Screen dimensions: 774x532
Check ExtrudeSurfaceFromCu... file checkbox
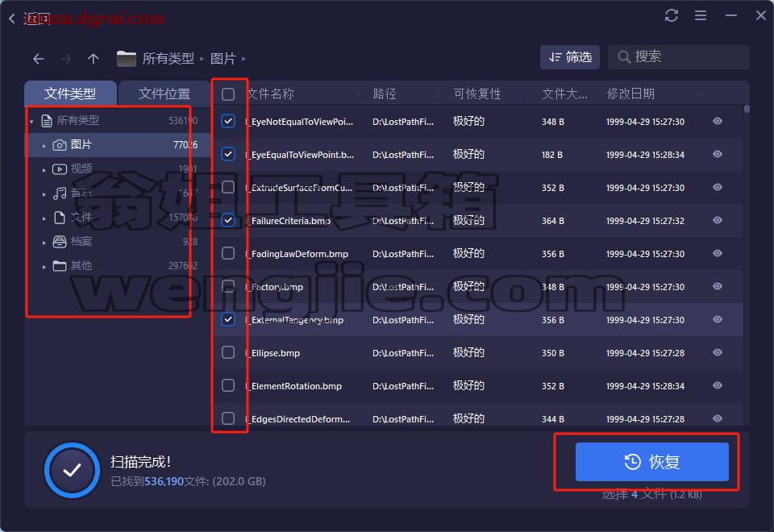point(228,187)
